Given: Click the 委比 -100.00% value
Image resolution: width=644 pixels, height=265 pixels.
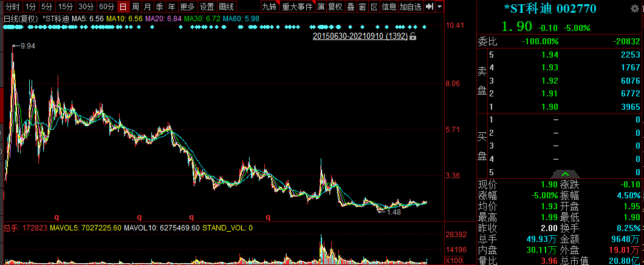Looking at the screenshot, I should pos(540,41).
